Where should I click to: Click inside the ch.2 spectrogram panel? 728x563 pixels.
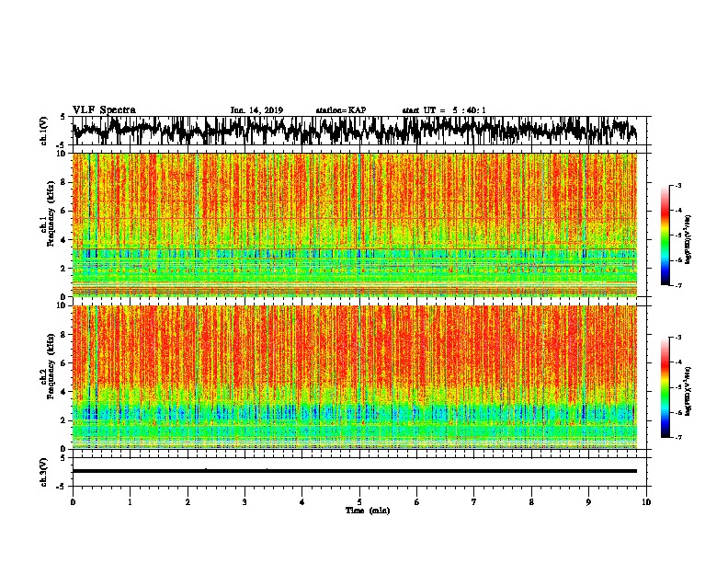355,377
